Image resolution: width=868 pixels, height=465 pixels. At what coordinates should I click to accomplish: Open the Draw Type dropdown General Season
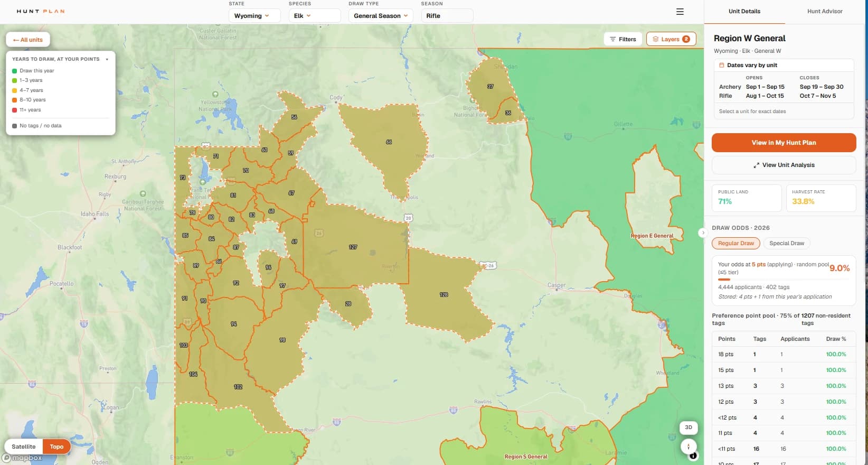coord(381,16)
